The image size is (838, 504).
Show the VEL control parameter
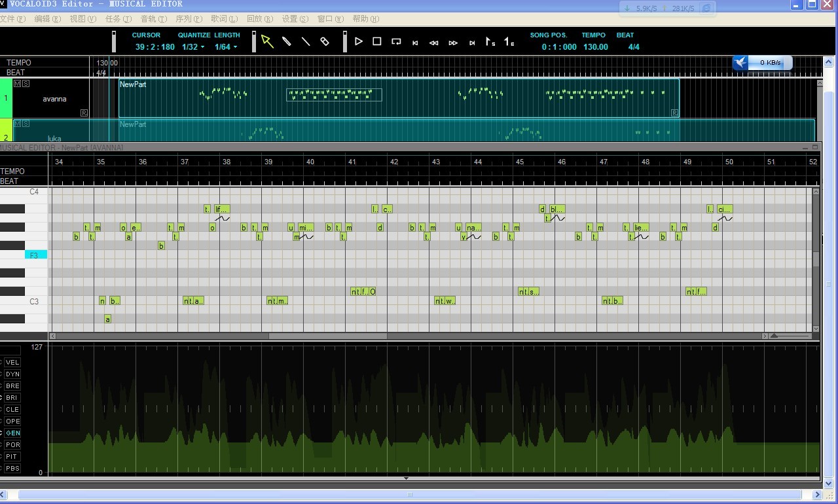(x=12, y=362)
